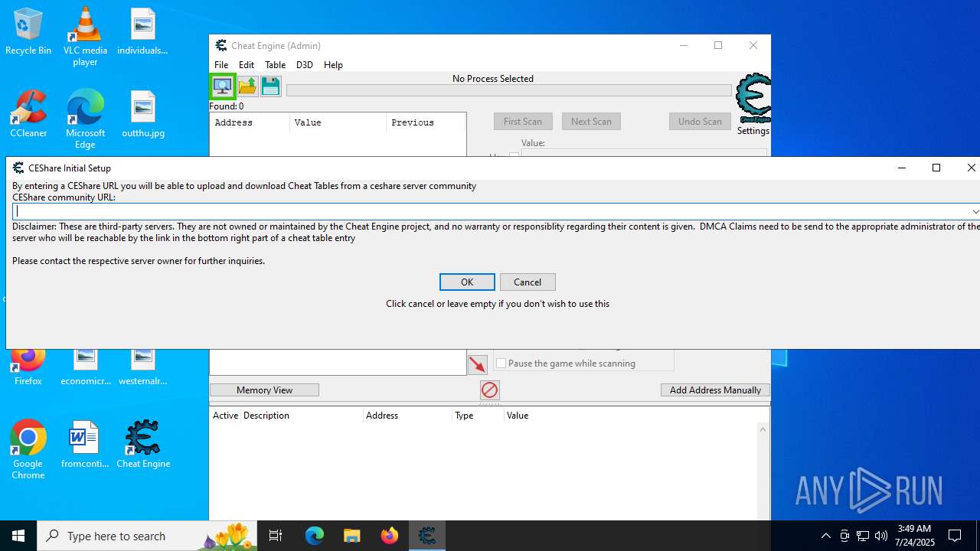Screen dimensions: 980x551
Task: Click the red arrow add-to-list icon
Action: click(478, 364)
